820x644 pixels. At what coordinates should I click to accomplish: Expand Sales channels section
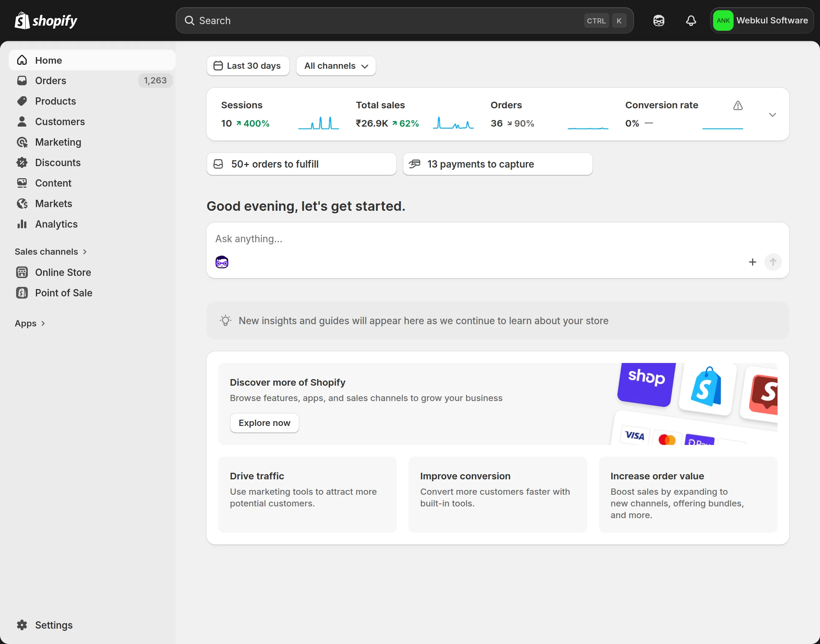(51, 251)
